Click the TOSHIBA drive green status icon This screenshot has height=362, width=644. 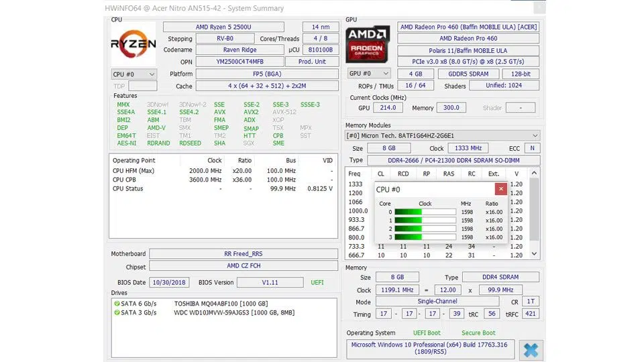click(x=117, y=304)
